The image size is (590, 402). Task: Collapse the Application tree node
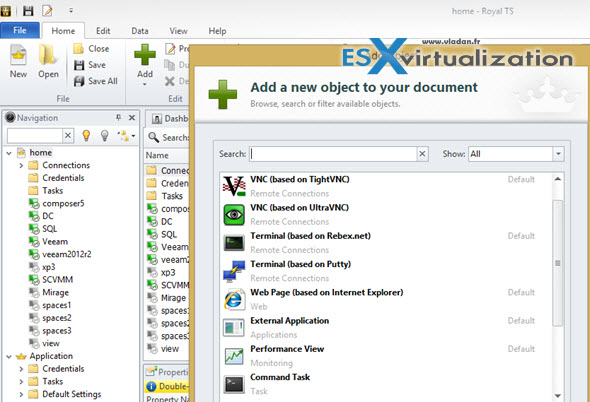pyautogui.click(x=9, y=356)
